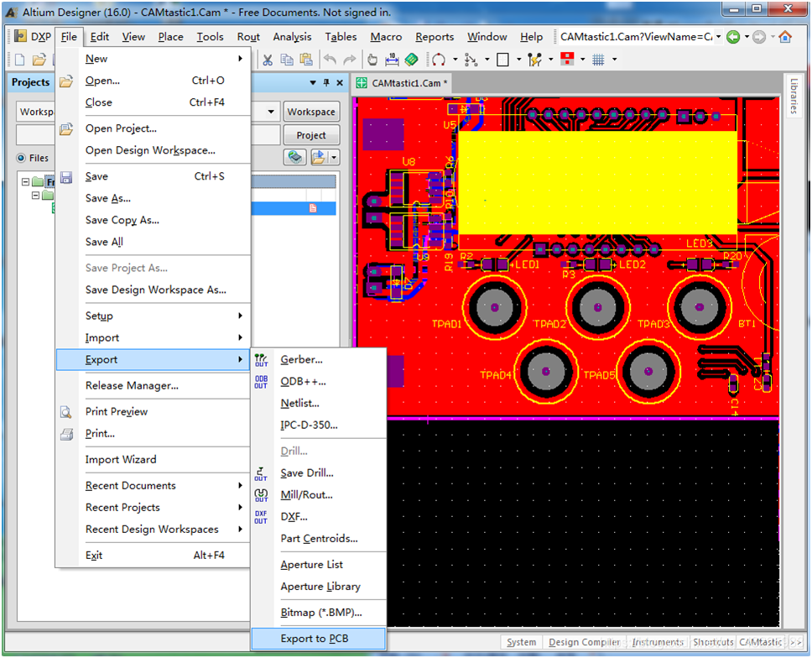812x658 pixels.
Task: Select the Files radio button
Action: coord(21,158)
